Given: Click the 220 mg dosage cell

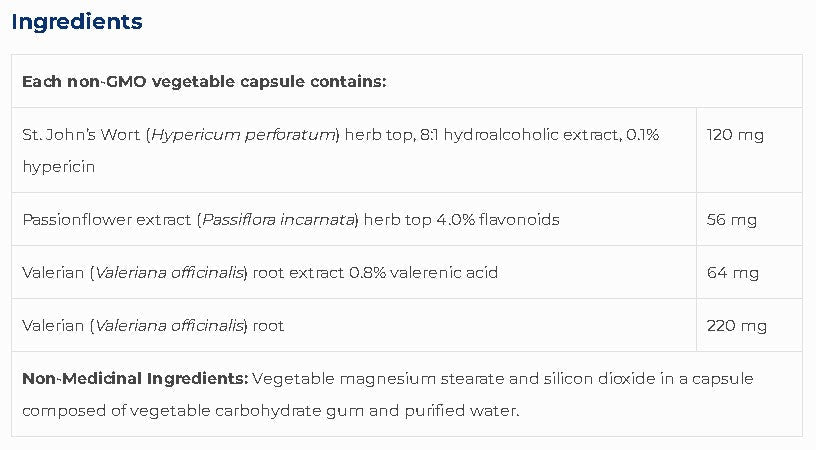Looking at the screenshot, I should [736, 325].
